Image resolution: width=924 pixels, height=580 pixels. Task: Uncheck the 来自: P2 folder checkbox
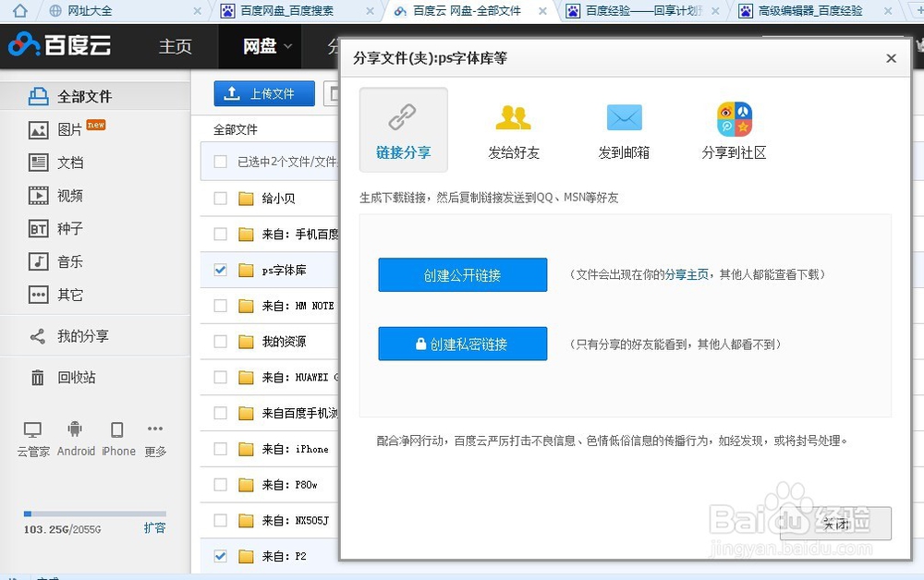pos(221,556)
